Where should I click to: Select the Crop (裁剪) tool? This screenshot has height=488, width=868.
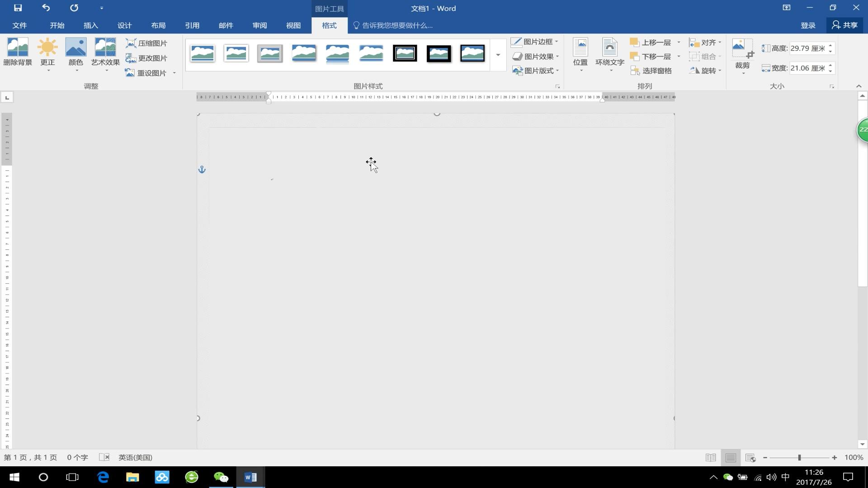(x=742, y=49)
